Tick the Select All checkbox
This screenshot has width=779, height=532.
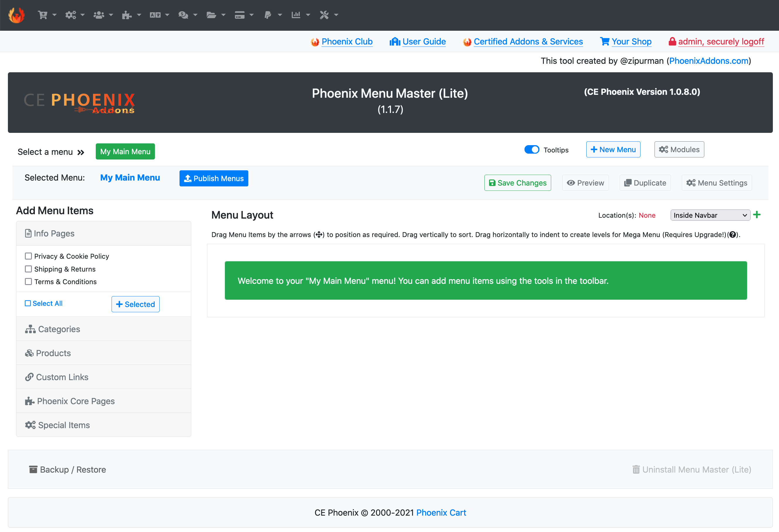coord(28,303)
